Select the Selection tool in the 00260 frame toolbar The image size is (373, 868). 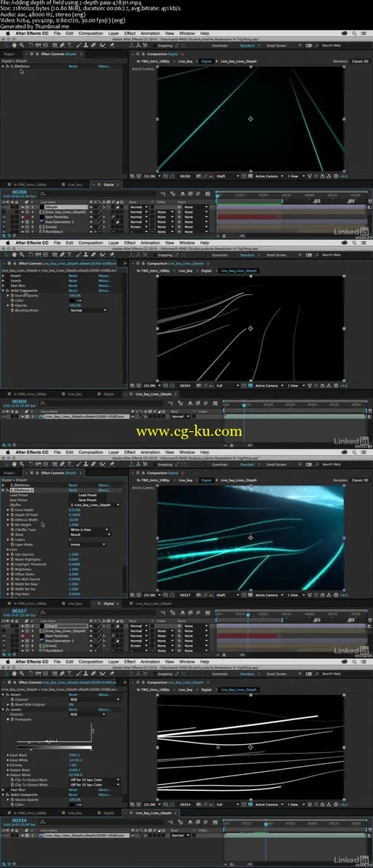tap(7, 45)
